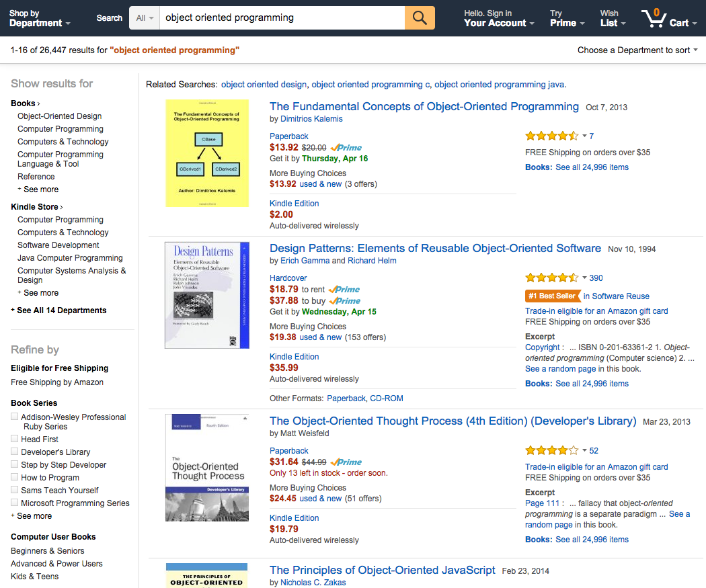Click used & new (153 offers) link
Screen dimensions: 706x588
click(x=321, y=337)
